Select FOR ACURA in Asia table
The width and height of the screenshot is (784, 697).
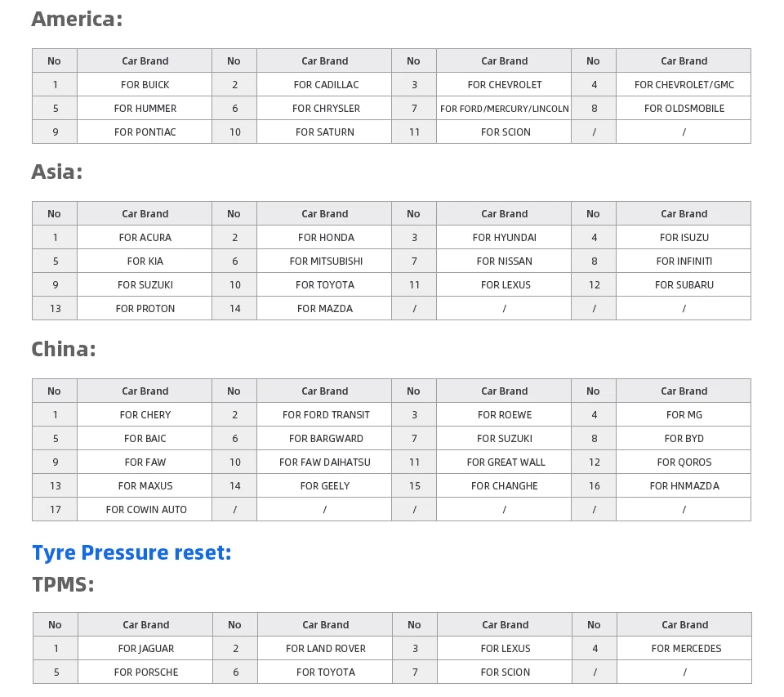coord(145,237)
